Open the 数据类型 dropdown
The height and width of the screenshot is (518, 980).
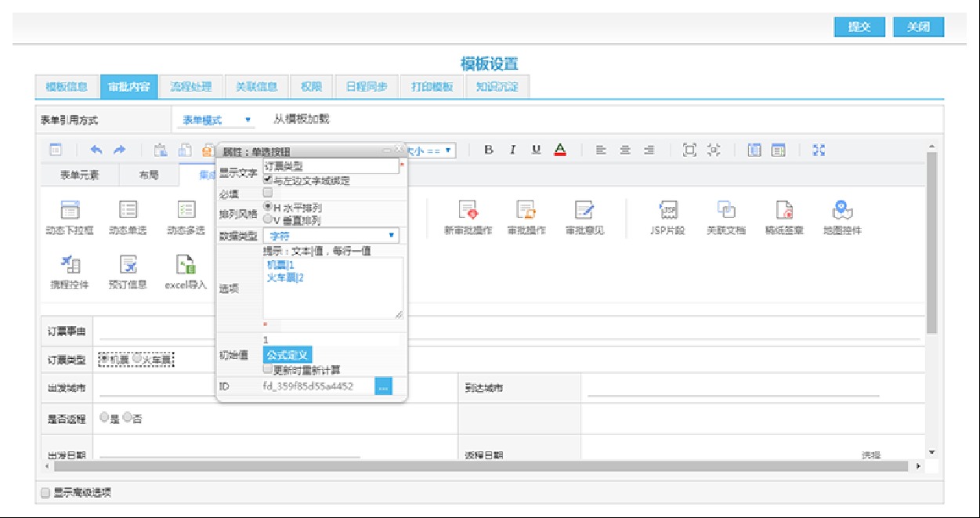pyautogui.click(x=331, y=235)
